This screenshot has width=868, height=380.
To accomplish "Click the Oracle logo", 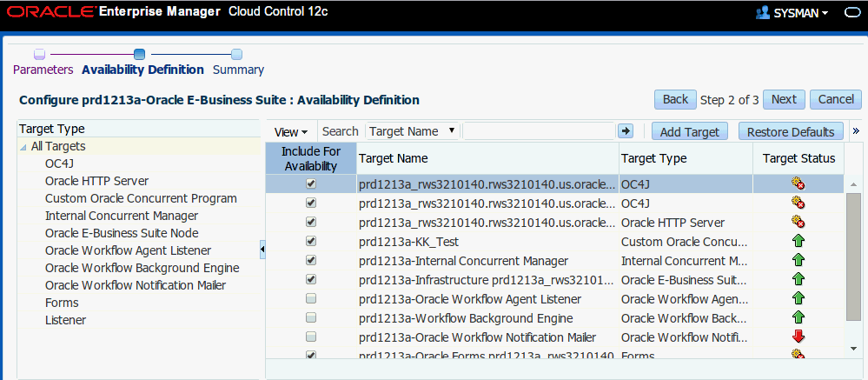I will [x=50, y=12].
